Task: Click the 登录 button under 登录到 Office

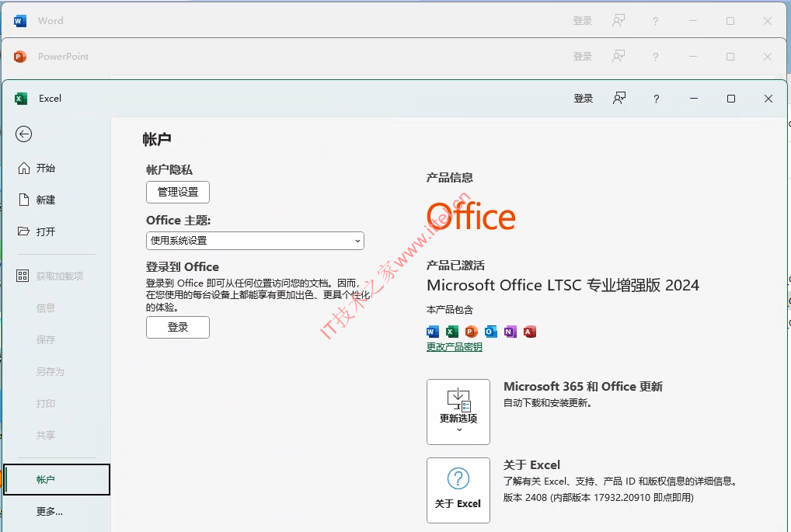Action: tap(178, 327)
